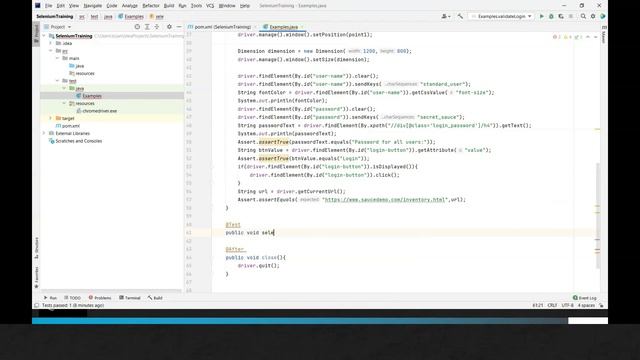
Task: Seek on the video progress bar
Action: 320,321
